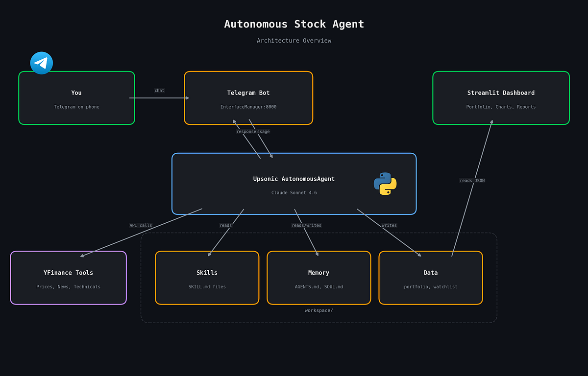Click the "Telegram on phone" subtitle
The height and width of the screenshot is (376, 588).
tap(76, 107)
